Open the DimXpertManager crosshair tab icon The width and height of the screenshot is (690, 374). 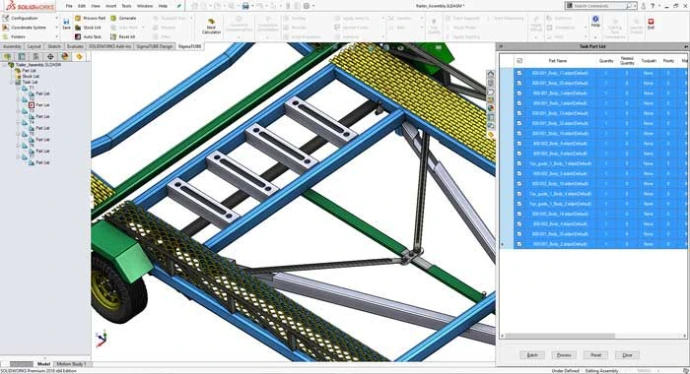pyautogui.click(x=50, y=56)
